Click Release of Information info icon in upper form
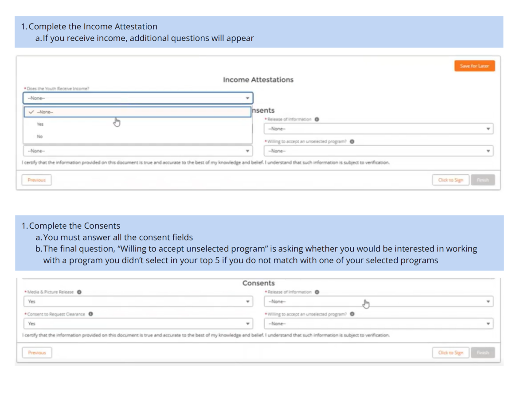 [317, 119]
